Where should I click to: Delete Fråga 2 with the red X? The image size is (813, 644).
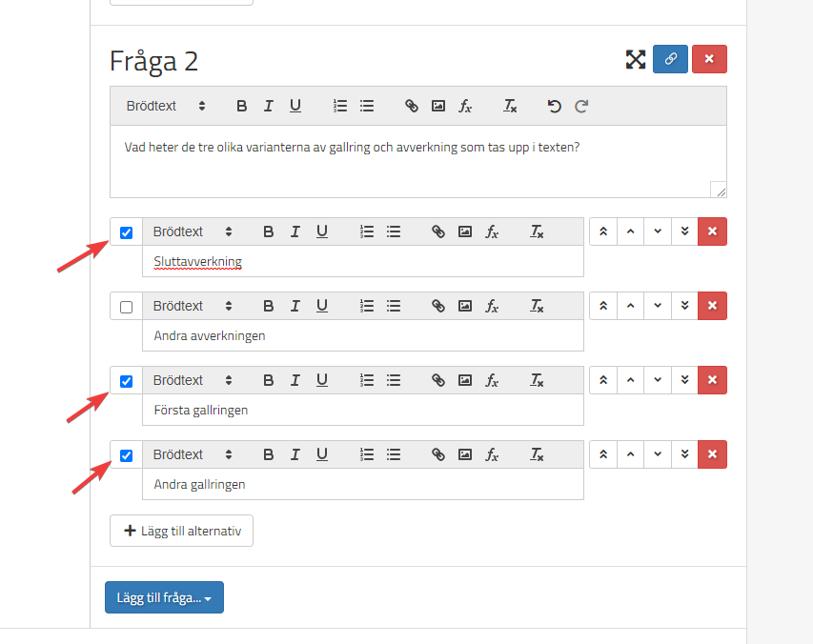coord(709,59)
